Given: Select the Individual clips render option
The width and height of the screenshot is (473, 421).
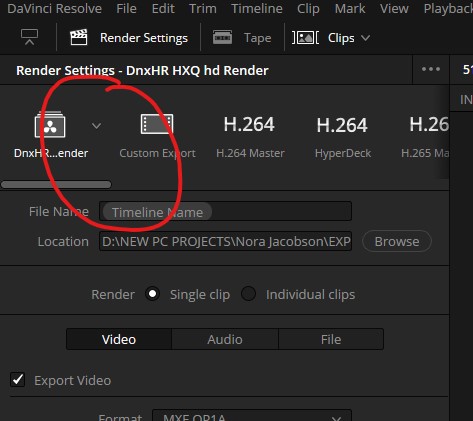Looking at the screenshot, I should pyautogui.click(x=248, y=294).
